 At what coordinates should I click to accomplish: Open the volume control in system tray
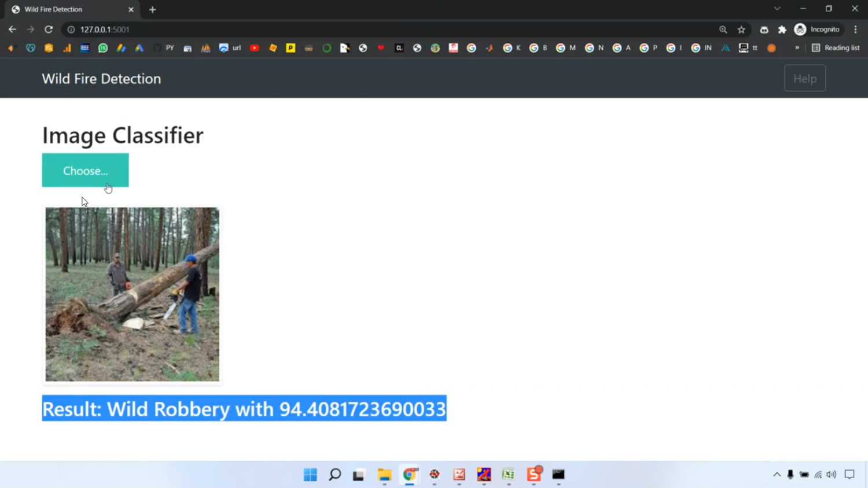tap(832, 475)
